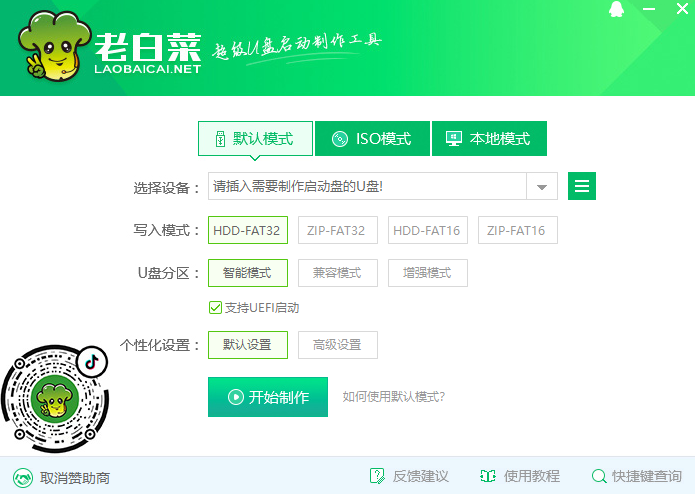The height and width of the screenshot is (494, 695).
Task: Click the 写入模式 label
Action: [x=166, y=230]
